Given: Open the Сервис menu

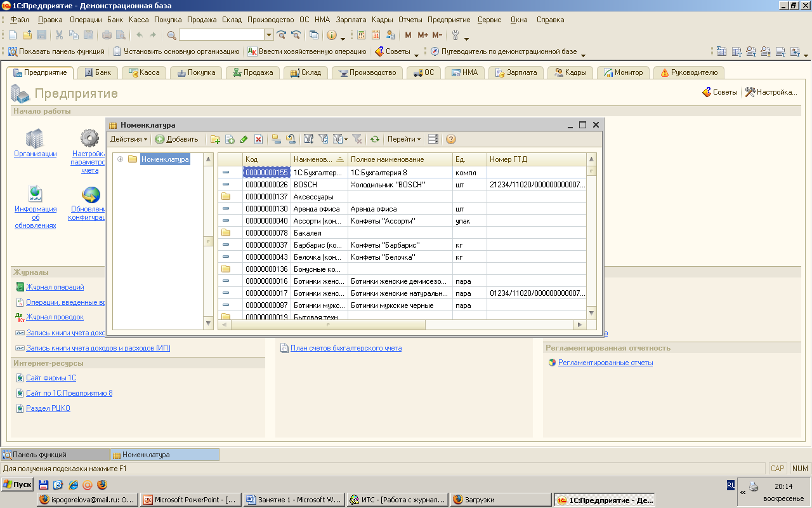Looking at the screenshot, I should click(x=489, y=20).
